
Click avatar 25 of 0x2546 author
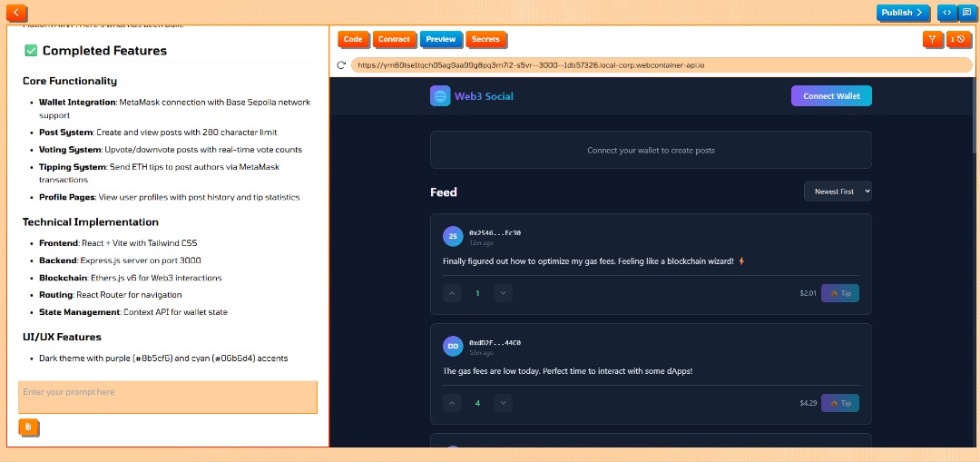(453, 236)
